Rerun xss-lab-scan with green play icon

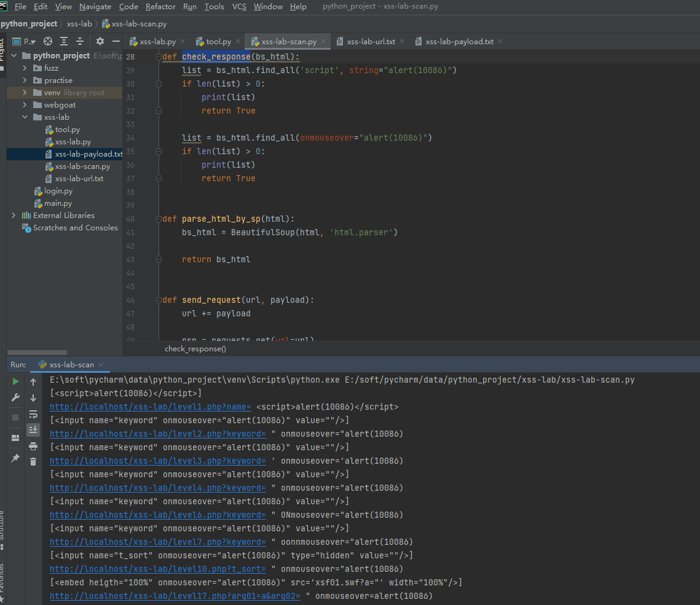[x=15, y=381]
